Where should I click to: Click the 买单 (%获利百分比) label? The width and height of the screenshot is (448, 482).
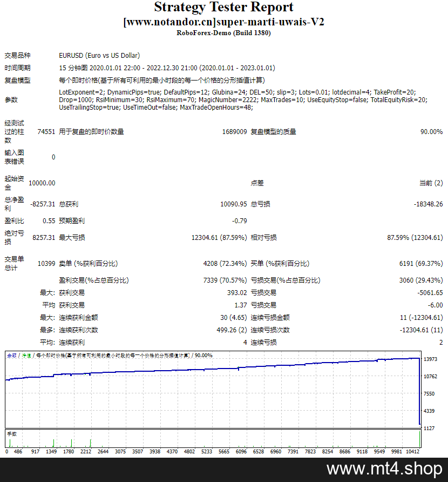(x=280, y=264)
